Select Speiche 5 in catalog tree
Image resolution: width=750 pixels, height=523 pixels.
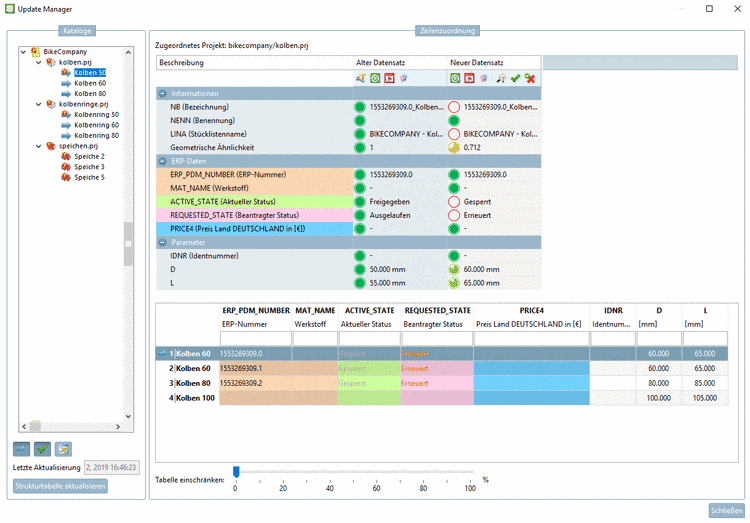point(89,178)
